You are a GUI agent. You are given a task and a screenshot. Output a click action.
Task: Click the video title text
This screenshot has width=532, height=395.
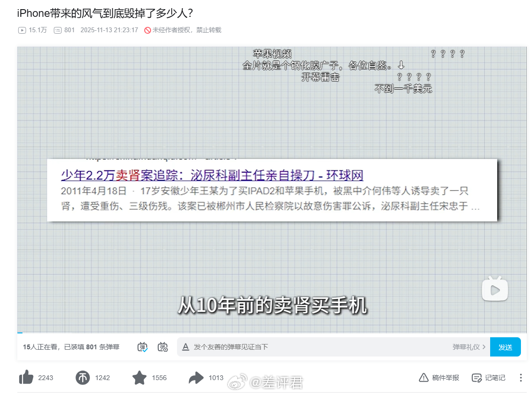click(105, 13)
